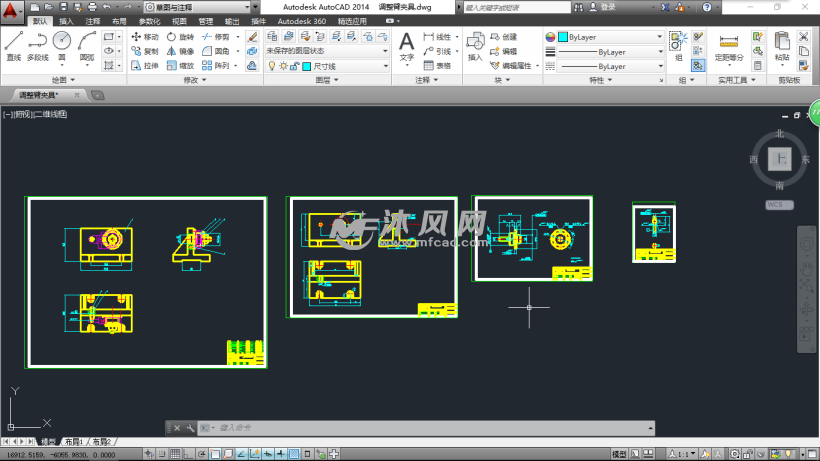Switch to the 参数化 ribbon tab
Viewport: 820px width, 461px height.
pos(149,21)
